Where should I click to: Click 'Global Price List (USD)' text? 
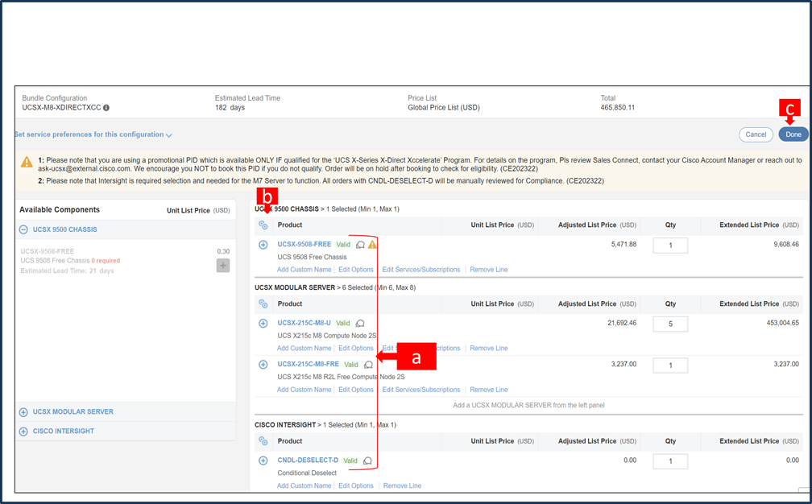coord(444,108)
